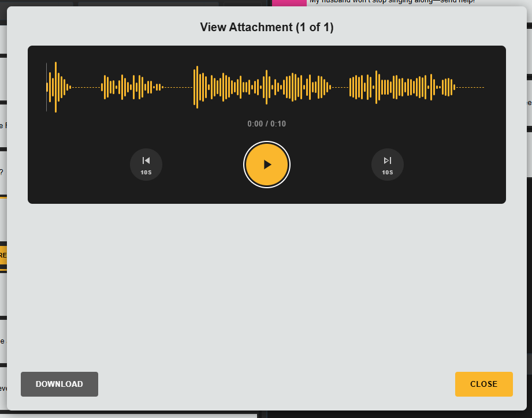Click the 0:00 / 0:10 time display

click(x=266, y=124)
